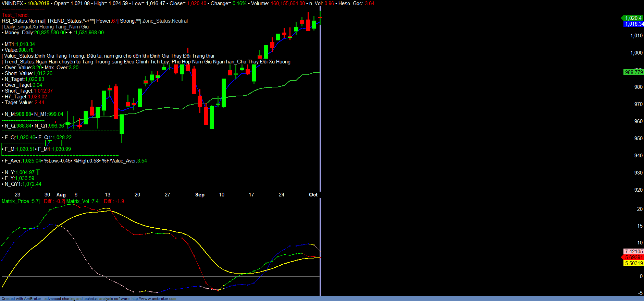Click the Matrix_Price :5.7 indicator label
The width and height of the screenshot is (644, 301).
(x=20, y=201)
